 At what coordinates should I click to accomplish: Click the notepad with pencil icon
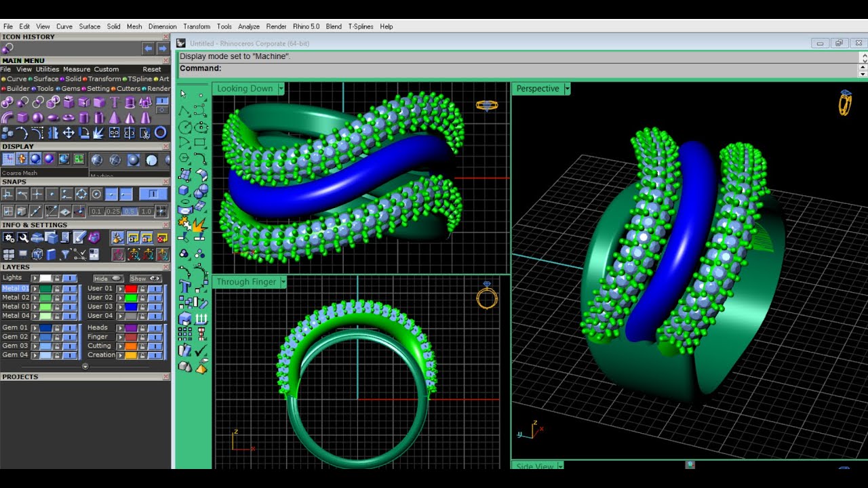pyautogui.click(x=79, y=237)
